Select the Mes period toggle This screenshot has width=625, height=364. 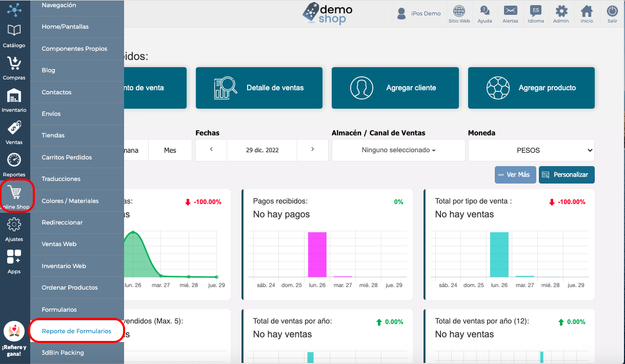pos(170,150)
